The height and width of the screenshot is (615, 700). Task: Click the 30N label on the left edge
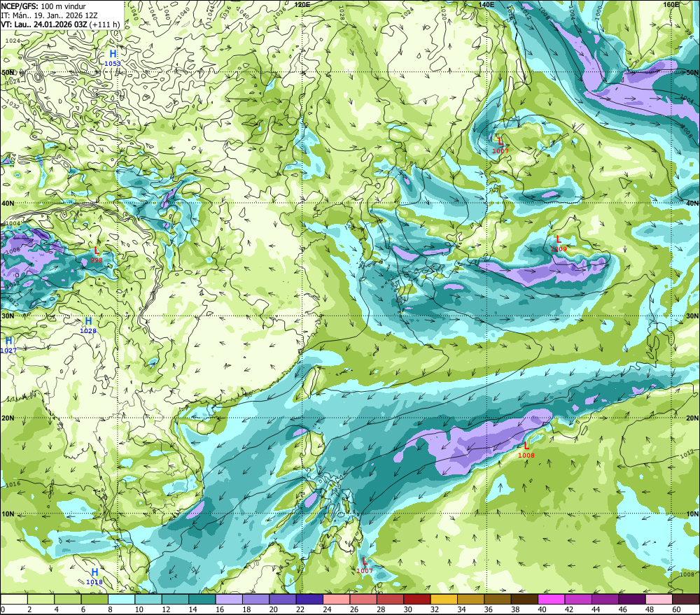click(8, 316)
